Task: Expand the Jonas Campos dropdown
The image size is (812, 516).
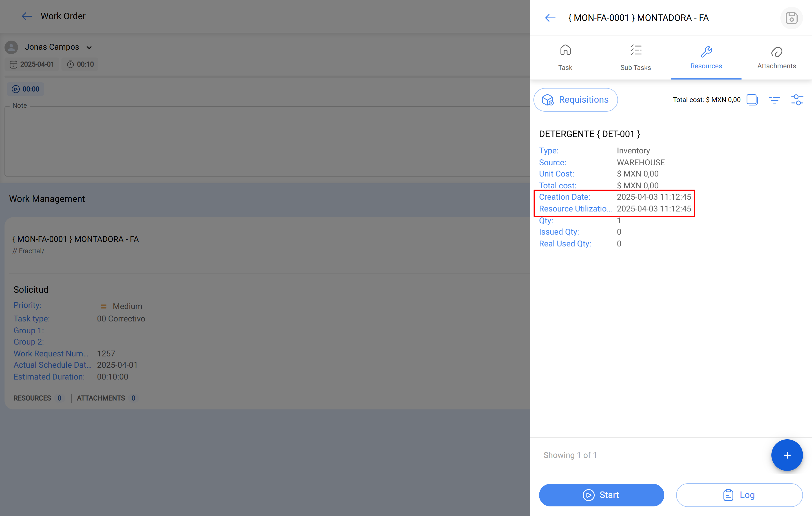Action: (x=89, y=48)
